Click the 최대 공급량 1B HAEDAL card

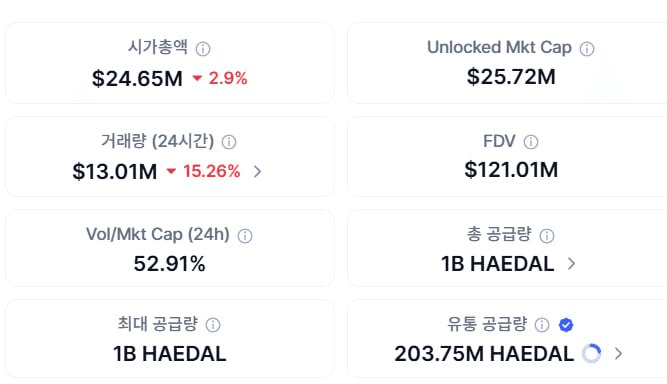pos(170,338)
